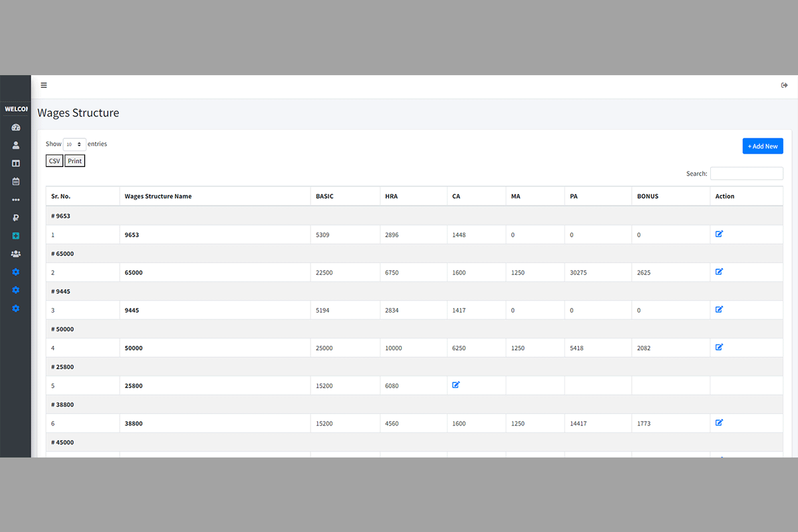Select the '# 9445' group row
Screen dimensions: 798x532
coord(414,291)
